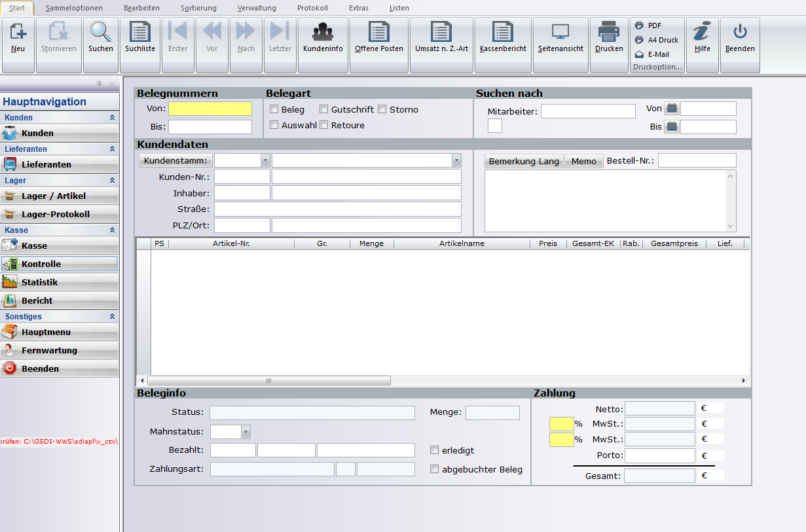Collapse the Lager navigation section

[112, 181]
